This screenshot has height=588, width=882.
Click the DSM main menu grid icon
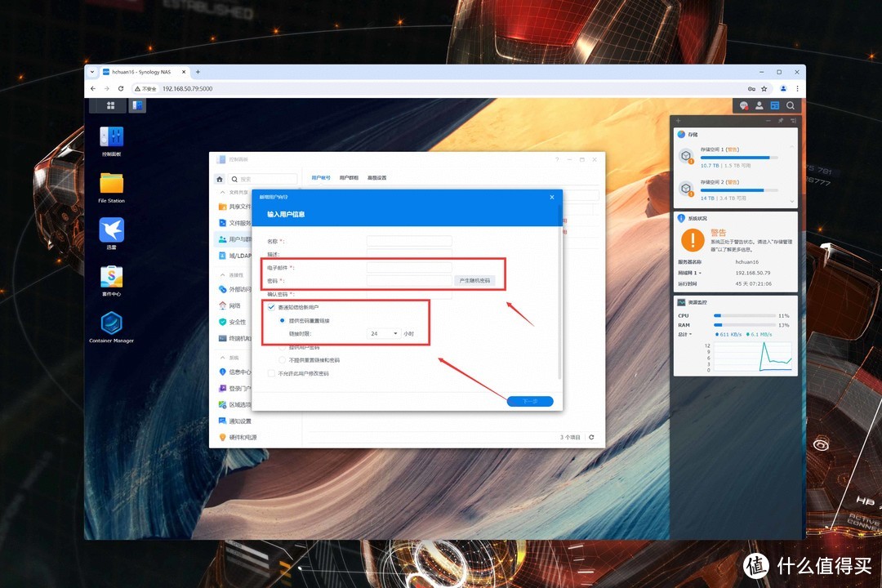111,105
